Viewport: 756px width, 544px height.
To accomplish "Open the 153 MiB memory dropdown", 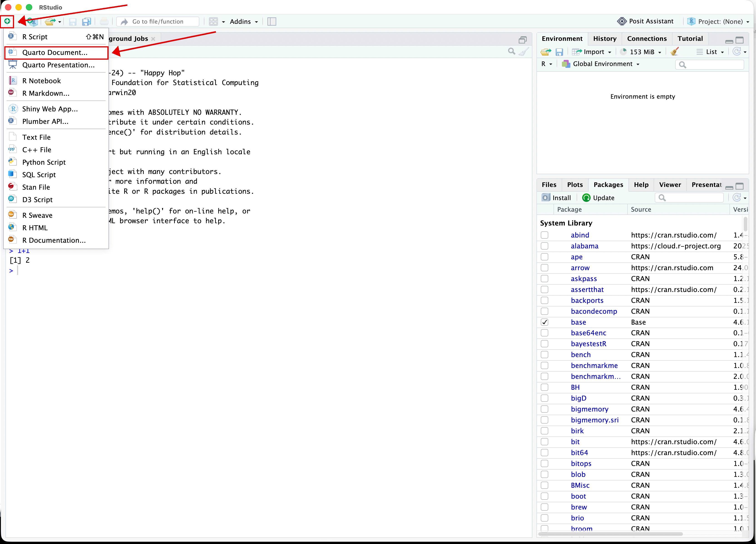I will pyautogui.click(x=640, y=52).
